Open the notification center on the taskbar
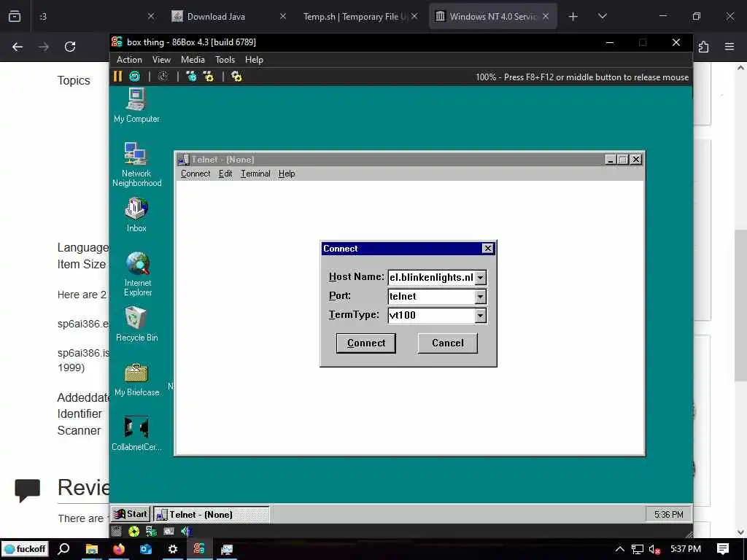Image resolution: width=747 pixels, height=560 pixels. pyautogui.click(x=723, y=549)
